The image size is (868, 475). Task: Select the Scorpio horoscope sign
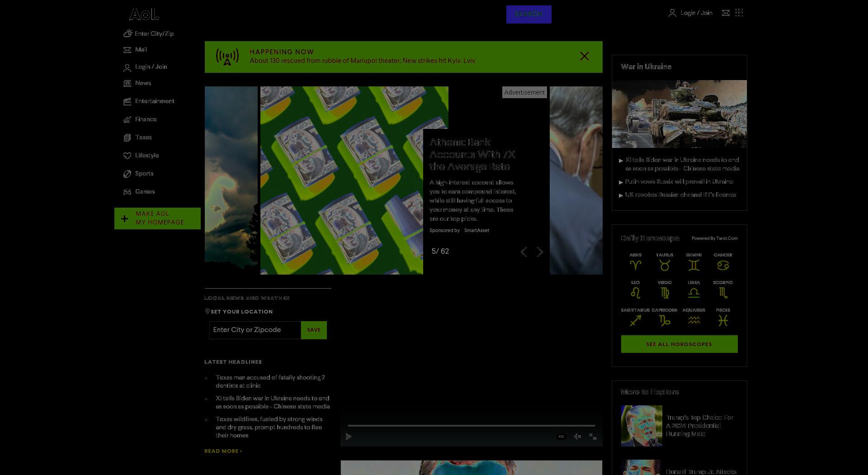coord(723,290)
